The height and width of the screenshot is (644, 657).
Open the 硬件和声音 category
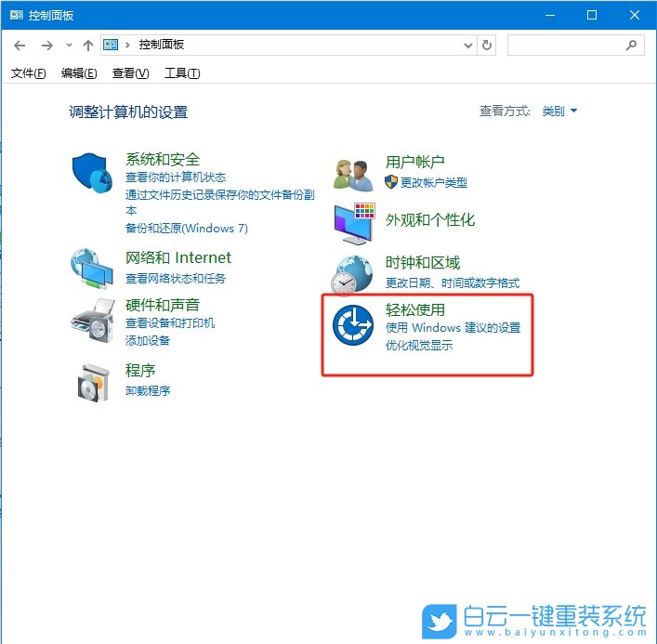tap(163, 305)
